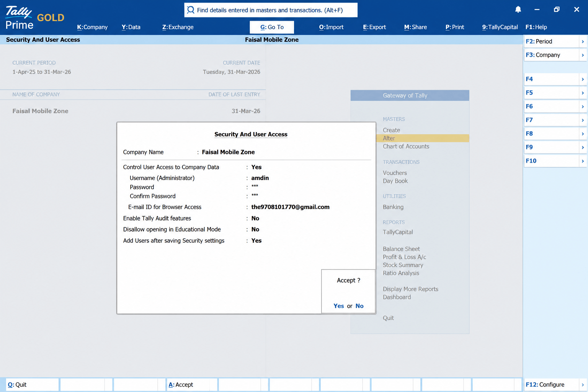
Task: Minimize the TallyPrime window
Action: [x=537, y=10]
